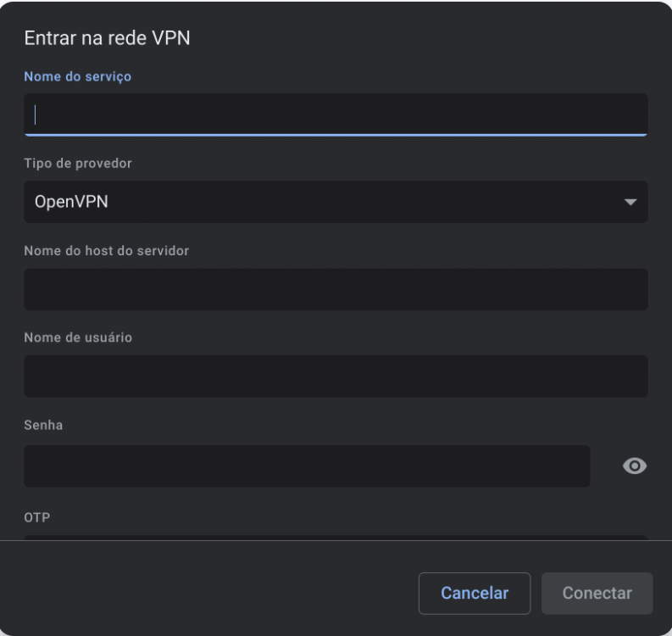Viewport: 672px width, 636px height.
Task: Focus the Nome do serviço text field
Action: 336,114
